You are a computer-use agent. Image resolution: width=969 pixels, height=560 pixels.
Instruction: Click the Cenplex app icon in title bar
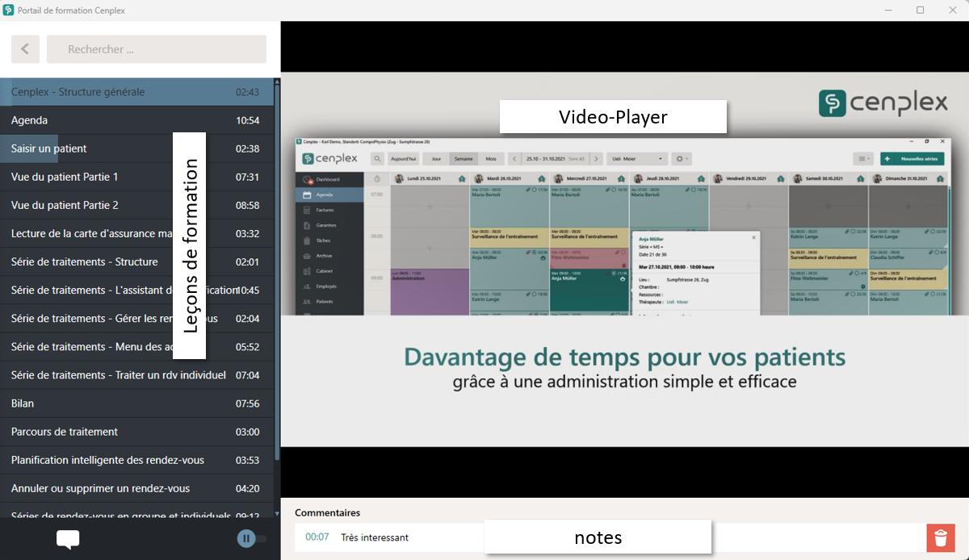[9, 10]
